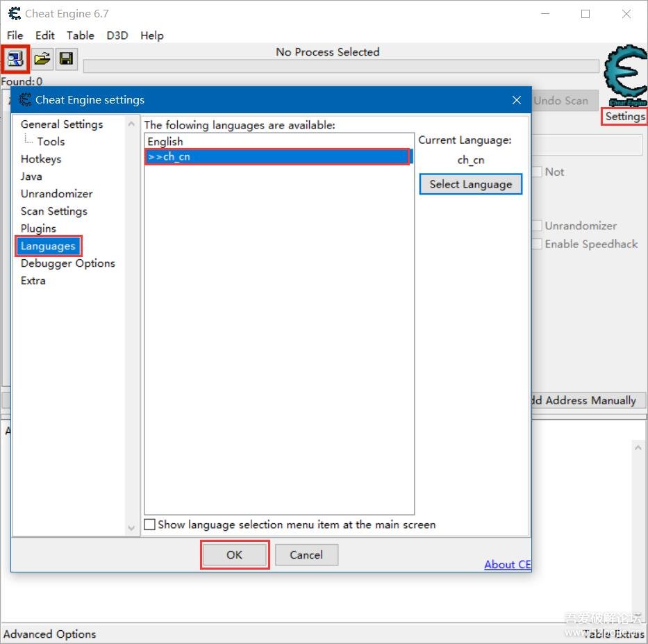This screenshot has width=648, height=644.
Task: Select Unrandomizer in settings tree
Action: click(57, 194)
